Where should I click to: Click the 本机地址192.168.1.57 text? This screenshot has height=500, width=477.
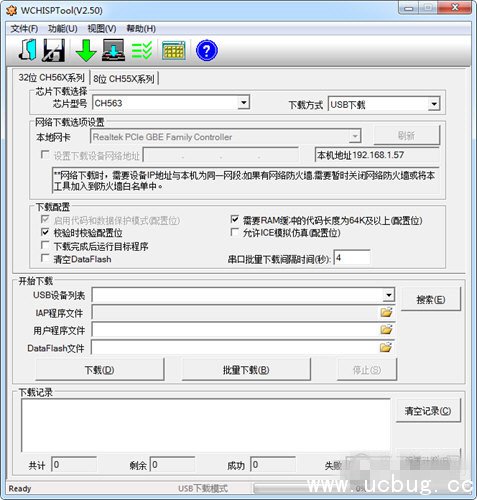point(361,155)
